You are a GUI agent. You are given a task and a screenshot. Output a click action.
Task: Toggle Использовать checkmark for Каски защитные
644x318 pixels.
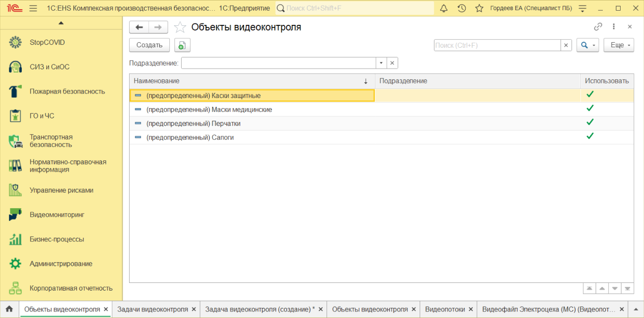coord(590,94)
